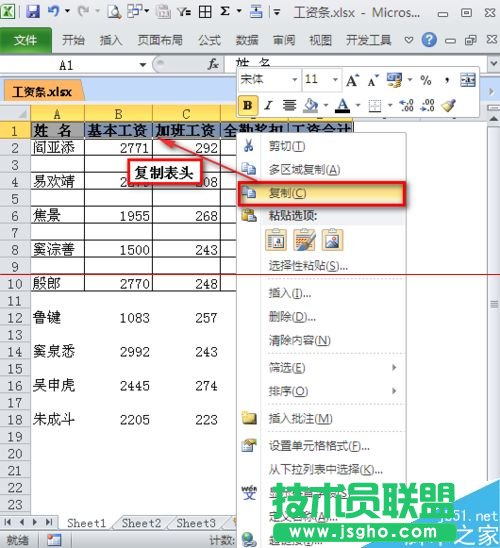Viewport: 500px width, 548px height.
Task: Click the table borders icon in quick toolbar
Action: pos(205,12)
